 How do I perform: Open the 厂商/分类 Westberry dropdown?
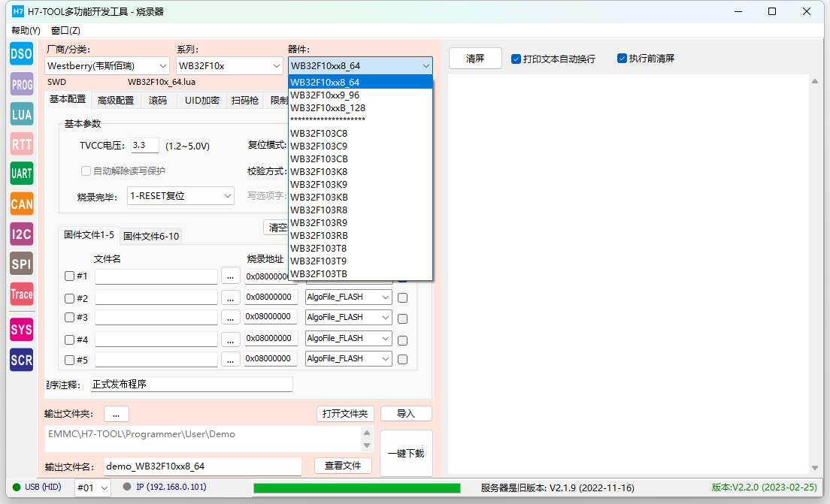pos(107,65)
